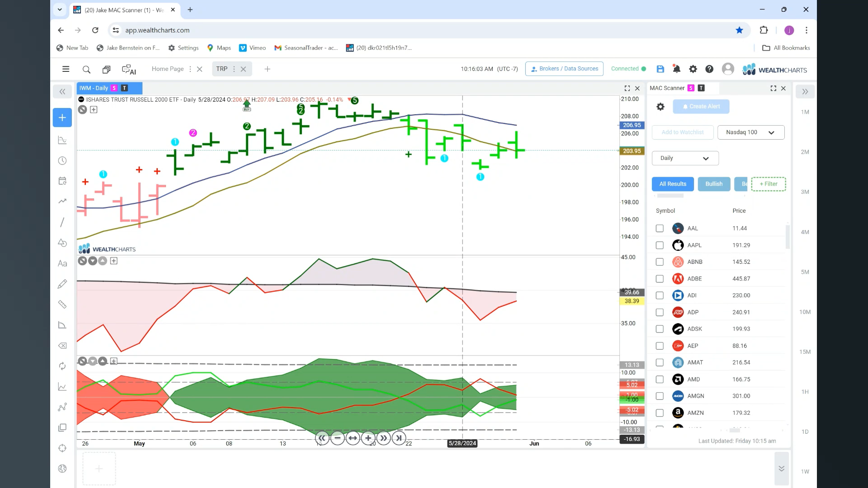Click the chart zoom out minus control
This screenshot has height=488, width=868.
coord(337,438)
